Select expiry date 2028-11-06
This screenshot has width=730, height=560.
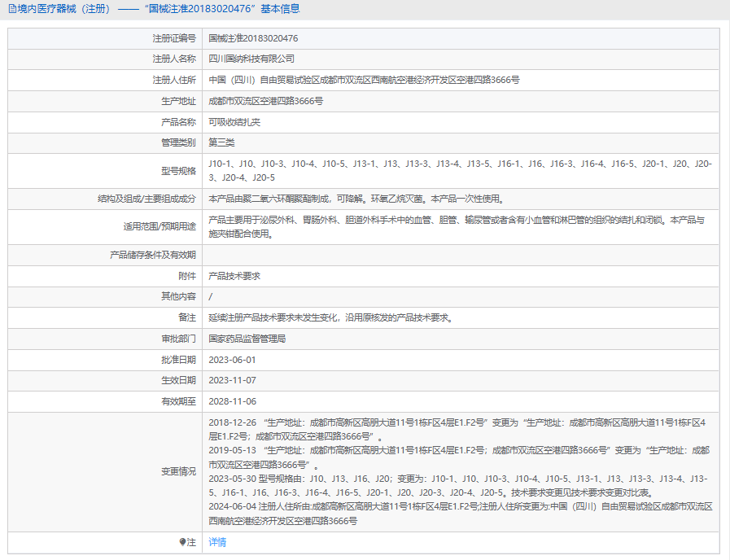click(x=232, y=401)
